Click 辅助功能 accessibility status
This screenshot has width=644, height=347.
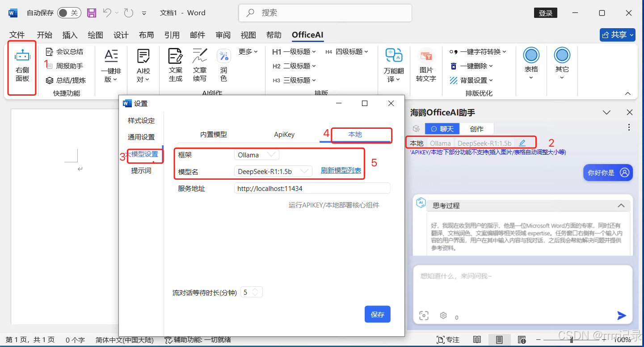click(198, 340)
